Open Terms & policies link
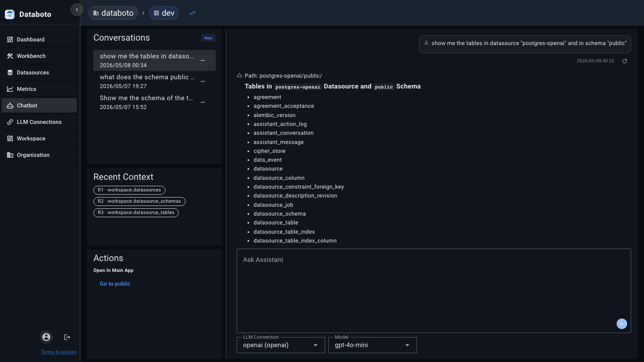Image resolution: width=644 pixels, height=362 pixels. pos(59,352)
